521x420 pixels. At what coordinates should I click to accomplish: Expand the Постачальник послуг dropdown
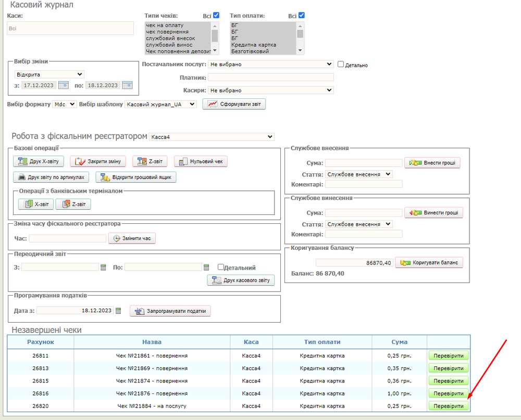pyautogui.click(x=270, y=65)
